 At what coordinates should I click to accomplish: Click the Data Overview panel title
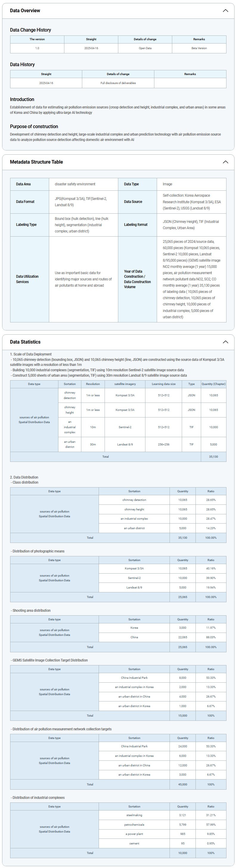(x=25, y=10)
